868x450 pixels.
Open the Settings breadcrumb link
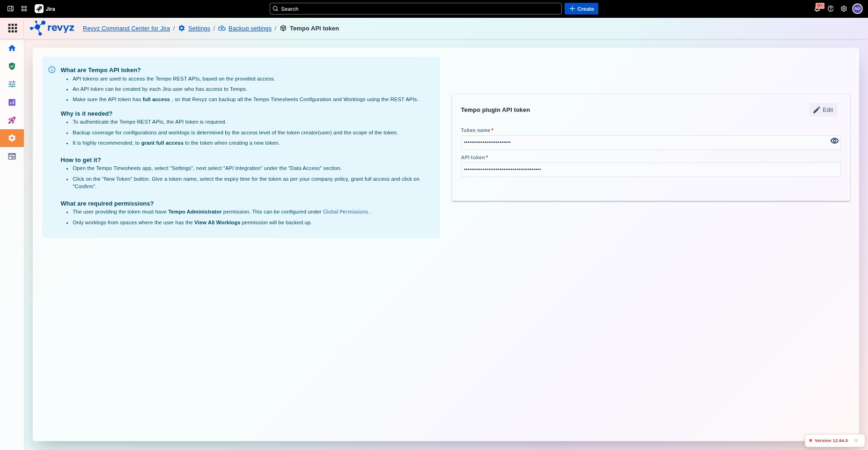click(199, 29)
